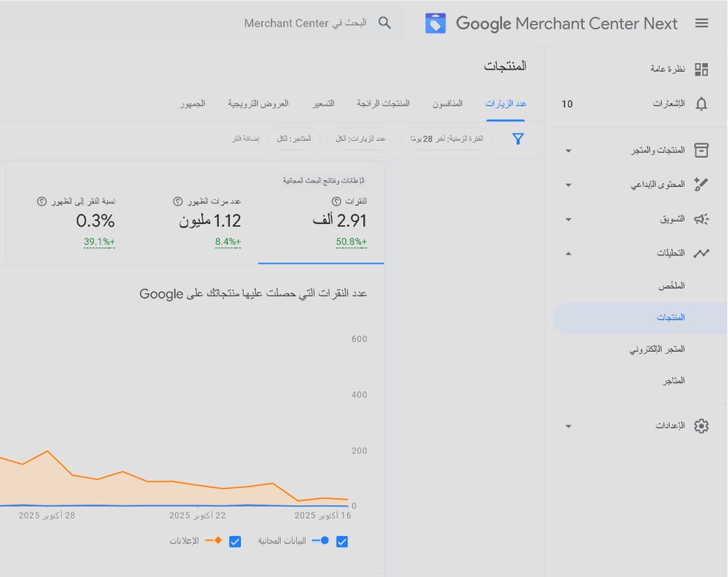This screenshot has height=577, width=728.
Task: Click the Google Merchant Center Next title
Action: 567,23
